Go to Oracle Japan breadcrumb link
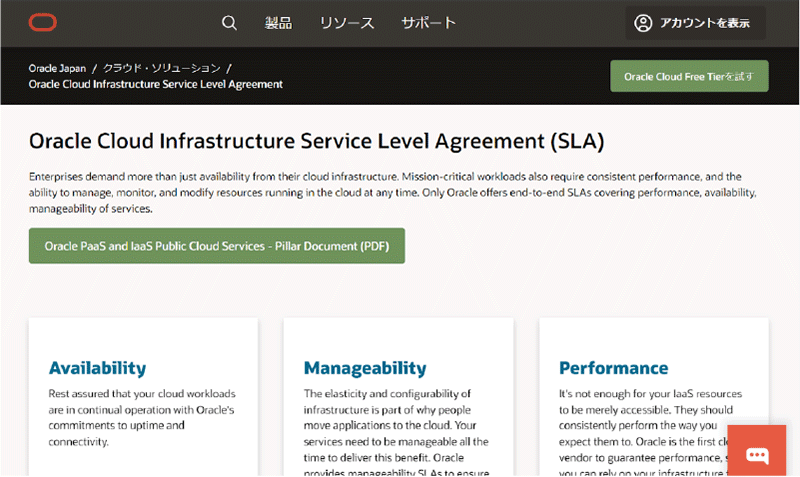Image resolution: width=800 pixels, height=477 pixels. pos(58,68)
